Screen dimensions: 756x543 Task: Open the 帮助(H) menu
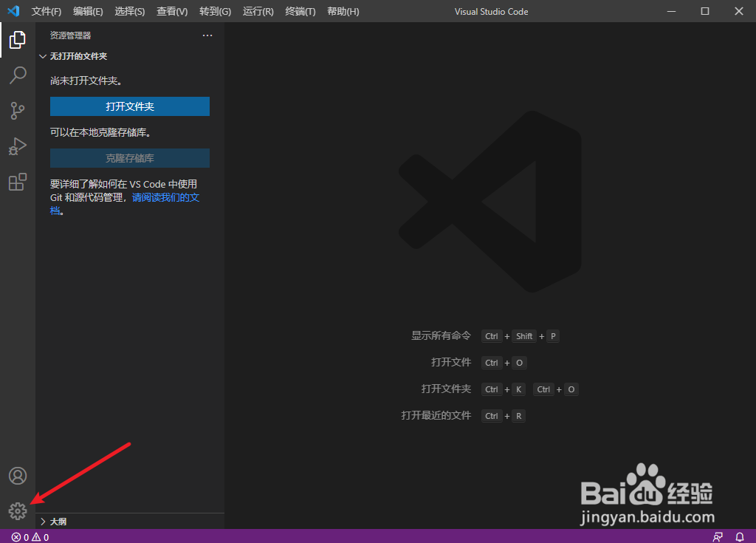(343, 11)
